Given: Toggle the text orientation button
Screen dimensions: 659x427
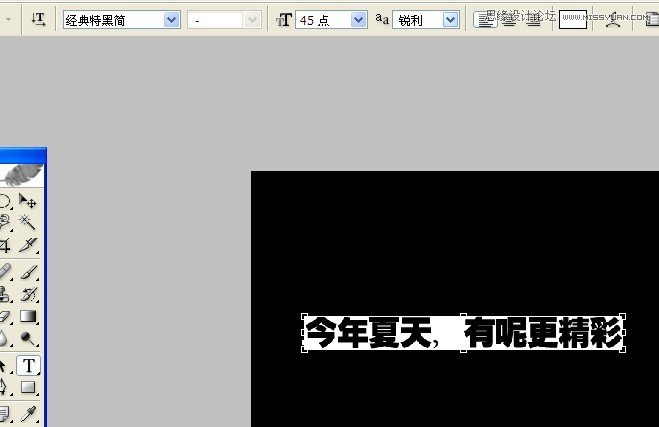Looking at the screenshot, I should [38, 19].
